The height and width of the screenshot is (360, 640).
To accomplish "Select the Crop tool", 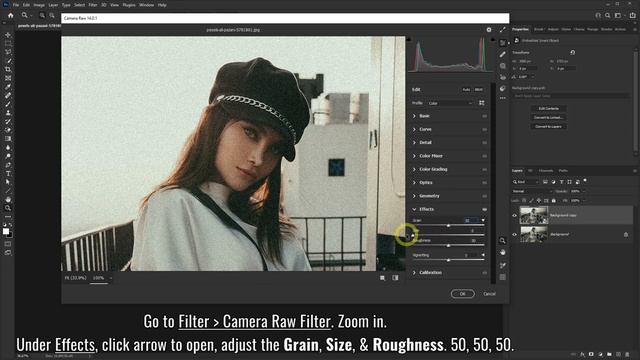I will coord(8,69).
